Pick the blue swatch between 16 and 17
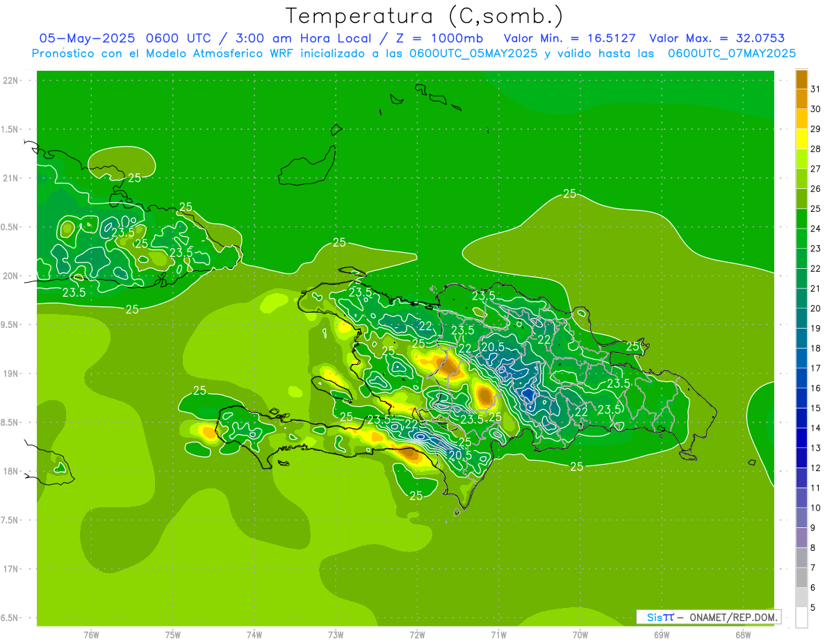 (x=801, y=378)
